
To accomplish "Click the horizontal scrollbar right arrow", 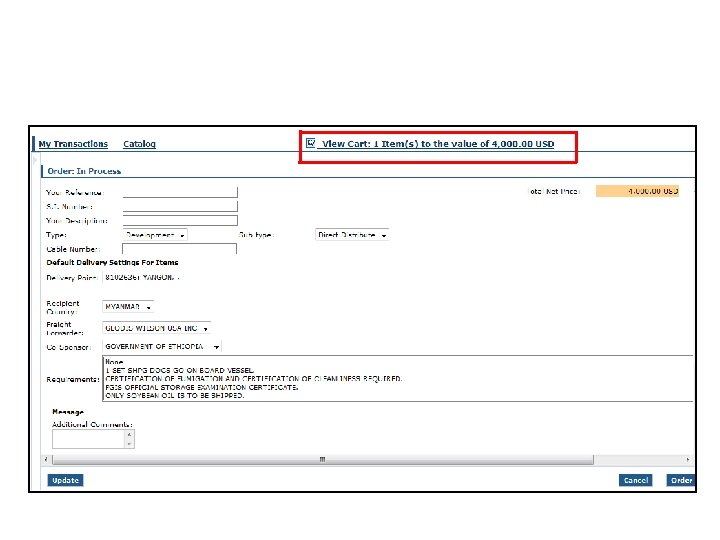I will pos(687,459).
